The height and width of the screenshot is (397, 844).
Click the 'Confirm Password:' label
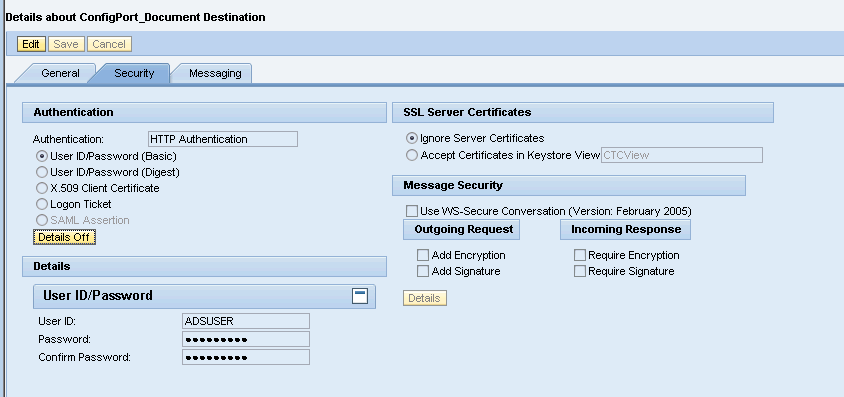[85, 357]
